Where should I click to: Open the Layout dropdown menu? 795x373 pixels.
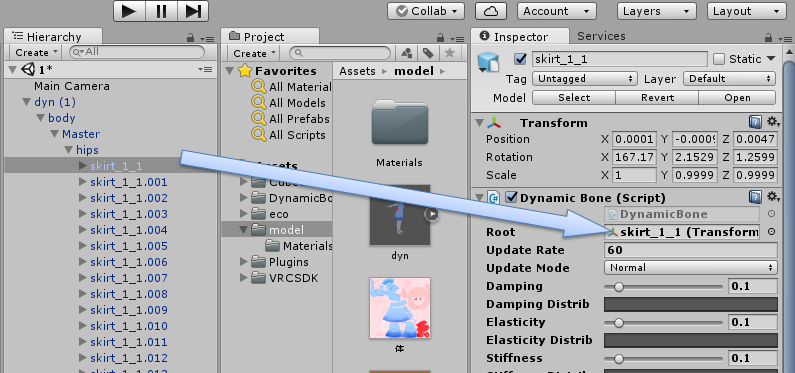[x=746, y=11]
